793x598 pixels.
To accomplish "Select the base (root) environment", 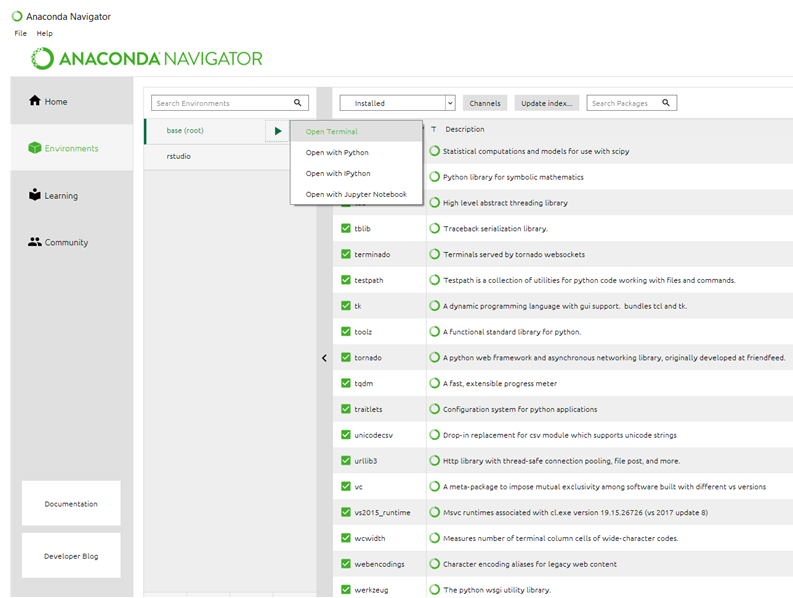I will (205, 131).
